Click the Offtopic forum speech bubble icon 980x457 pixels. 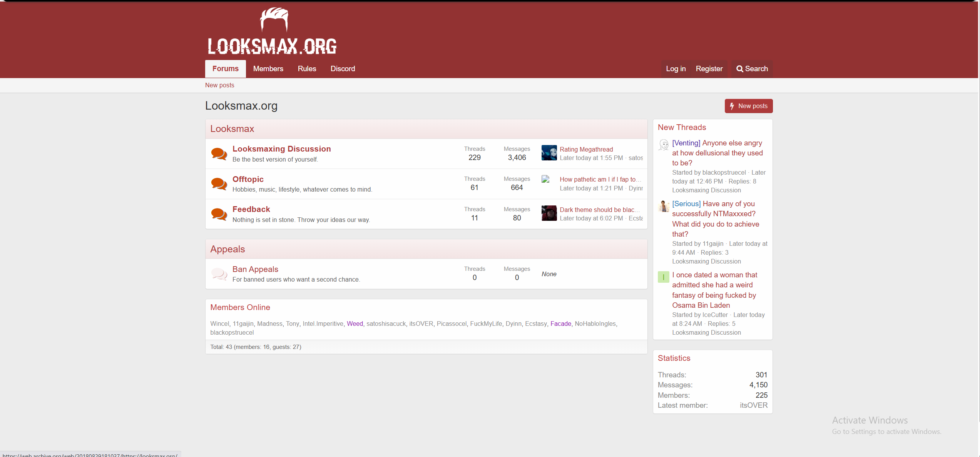(x=219, y=184)
